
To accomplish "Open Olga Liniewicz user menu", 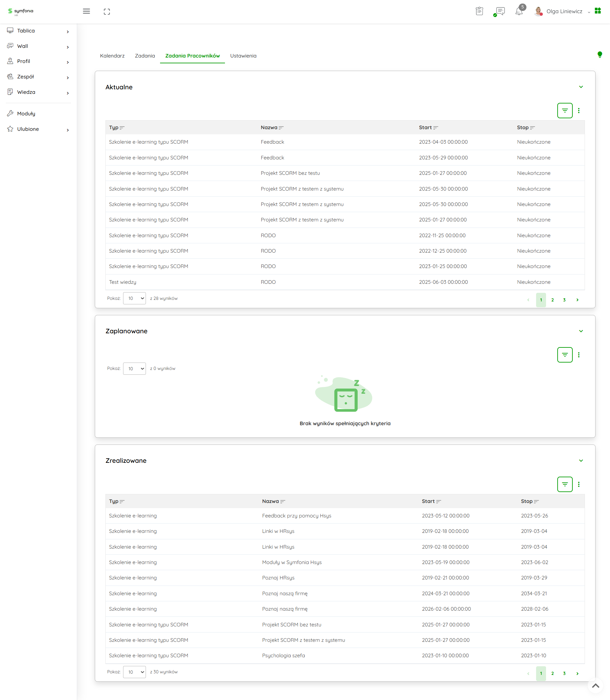I will pyautogui.click(x=564, y=12).
